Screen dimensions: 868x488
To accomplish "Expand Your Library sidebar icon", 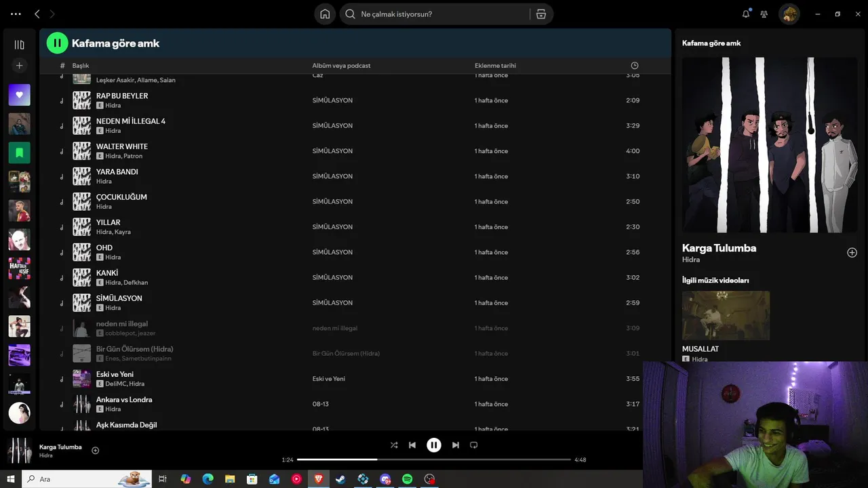I will point(19,45).
